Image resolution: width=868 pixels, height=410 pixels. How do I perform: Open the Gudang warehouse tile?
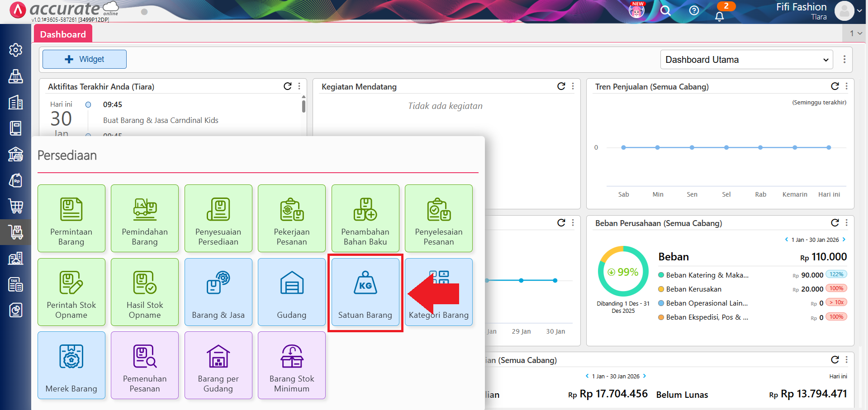coord(291,292)
